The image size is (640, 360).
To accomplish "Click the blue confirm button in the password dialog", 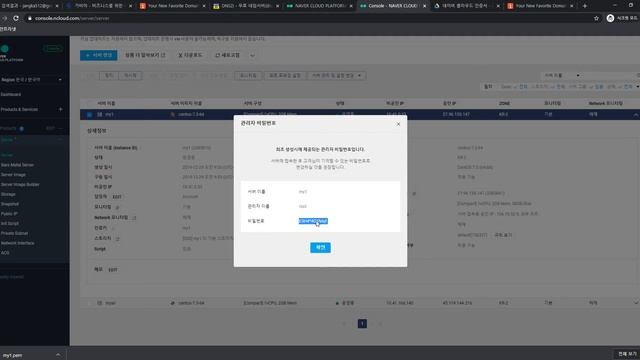I will pos(320,247).
